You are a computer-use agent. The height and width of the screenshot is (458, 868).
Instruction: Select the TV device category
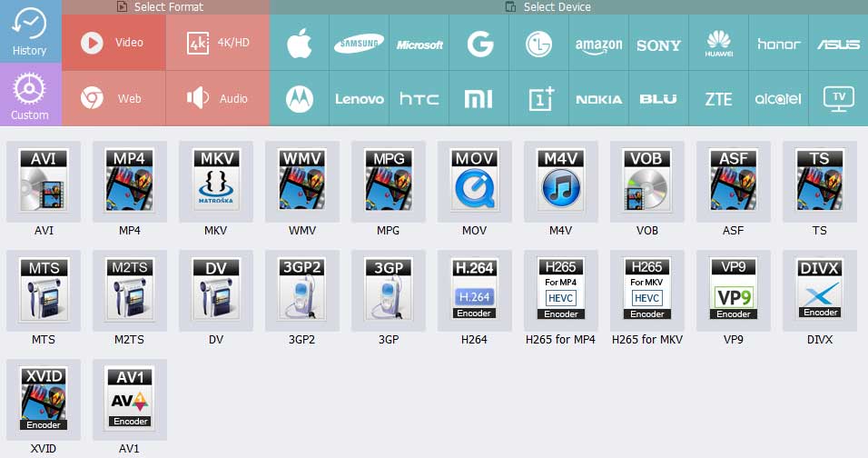pyautogui.click(x=839, y=98)
